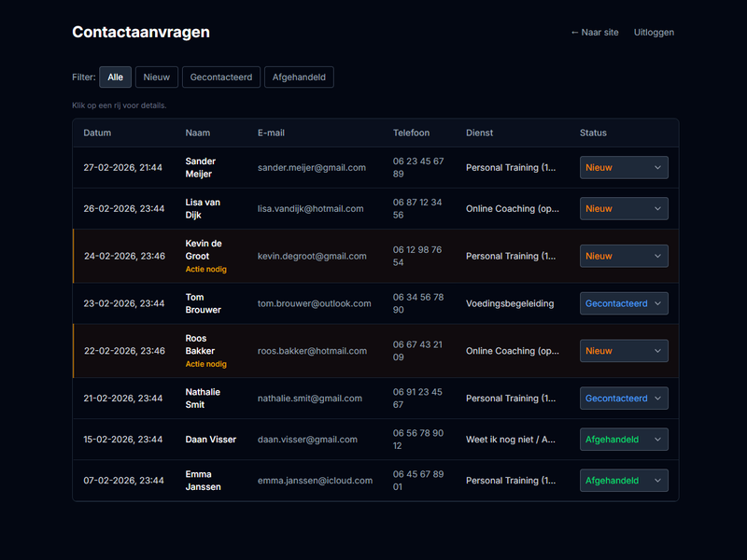Screen dimensions: 747x560
Task: Select Nathalie Smit's name
Action: pos(203,399)
